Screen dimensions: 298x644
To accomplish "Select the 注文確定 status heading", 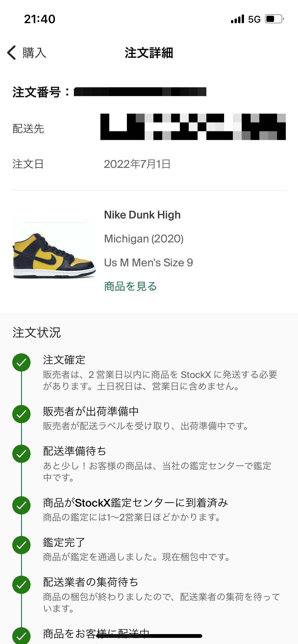I will tap(64, 360).
